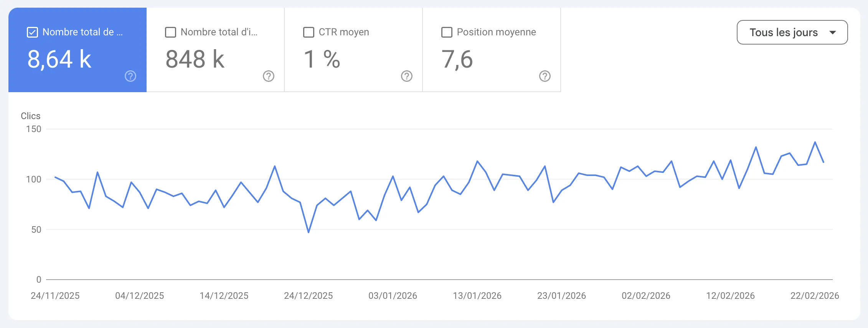
Task: Click the 8,64 k clicks value
Action: 59,59
